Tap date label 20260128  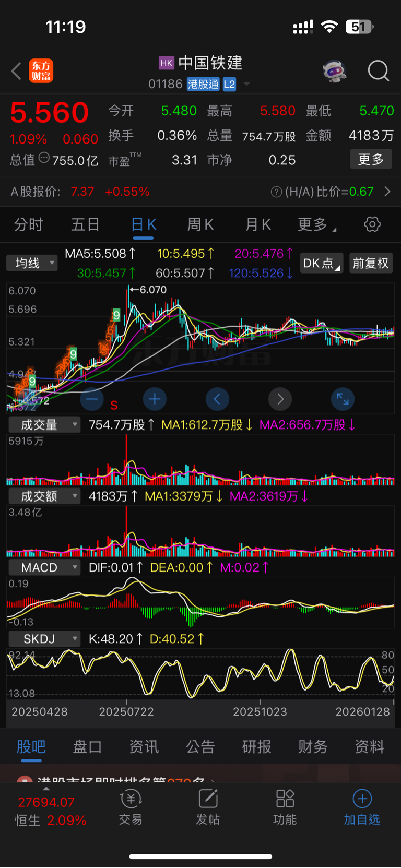pos(362,711)
